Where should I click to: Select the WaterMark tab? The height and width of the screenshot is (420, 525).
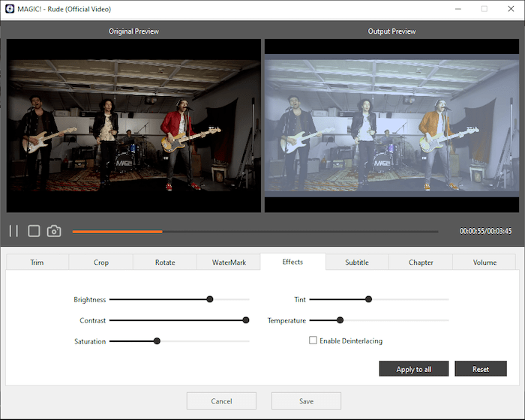(x=229, y=262)
